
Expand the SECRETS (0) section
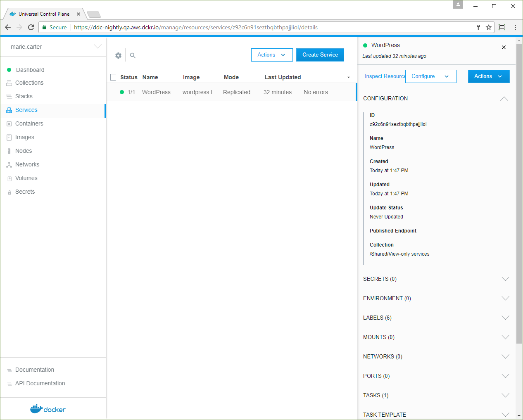tap(505, 279)
